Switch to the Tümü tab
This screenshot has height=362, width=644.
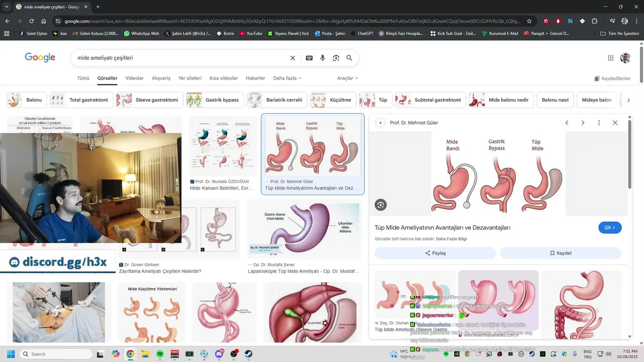pos(83,78)
